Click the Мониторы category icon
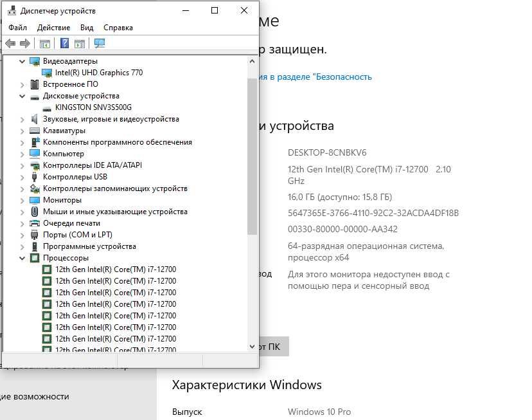The image size is (532, 420). coord(35,200)
